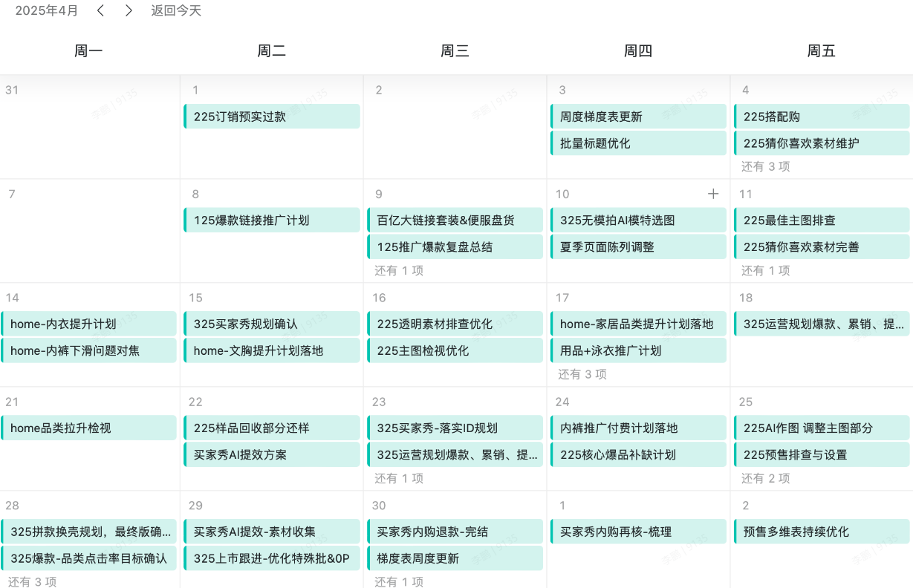This screenshot has width=913, height=588.
Task: Open event 买家秀内购再核-梳理
Action: [x=638, y=532]
